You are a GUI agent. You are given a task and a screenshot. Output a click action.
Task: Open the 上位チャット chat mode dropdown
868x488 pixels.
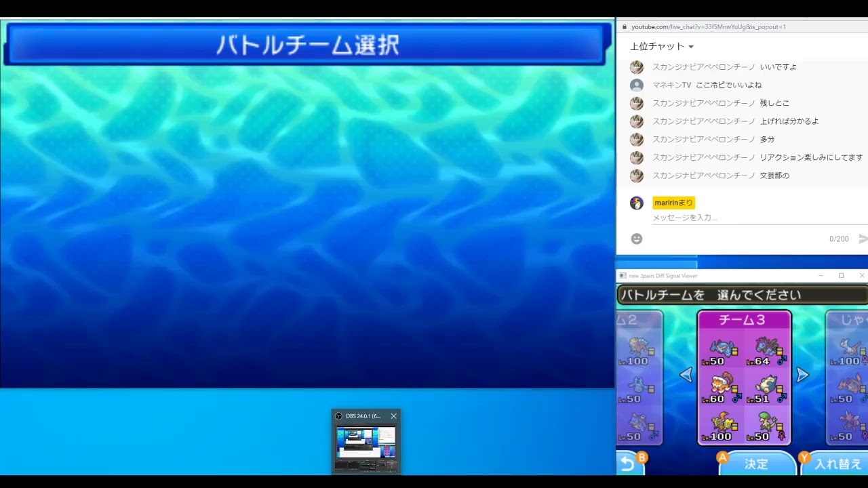tap(662, 47)
